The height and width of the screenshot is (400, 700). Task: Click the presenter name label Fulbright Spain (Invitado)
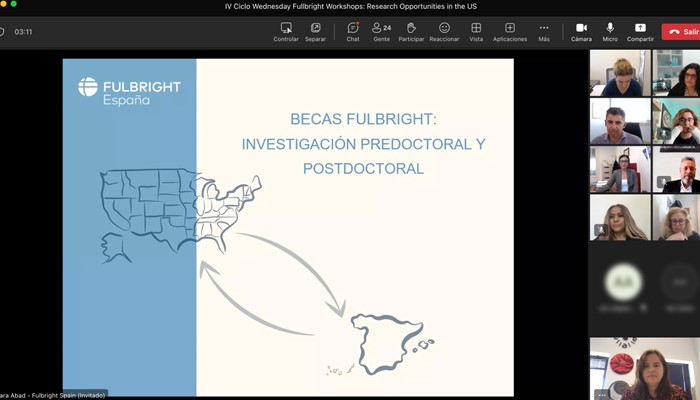(53, 395)
